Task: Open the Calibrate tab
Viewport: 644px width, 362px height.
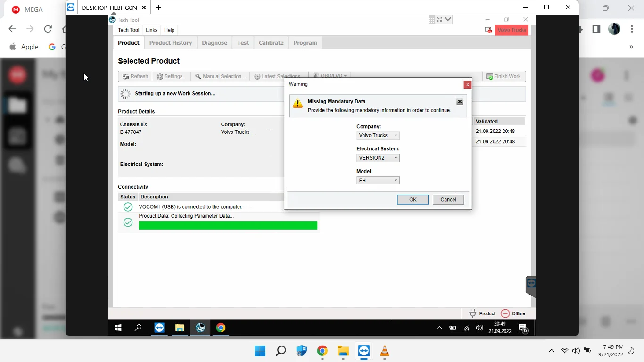Action: [271, 43]
